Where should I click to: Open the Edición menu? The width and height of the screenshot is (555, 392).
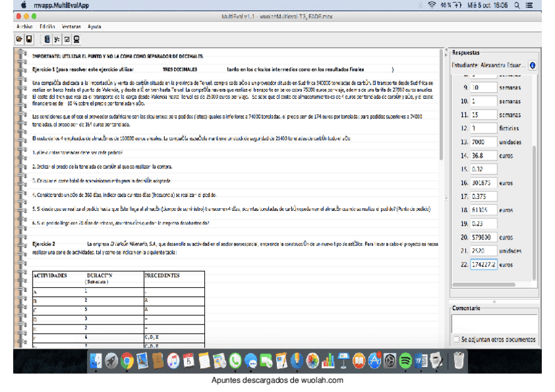[x=47, y=27]
